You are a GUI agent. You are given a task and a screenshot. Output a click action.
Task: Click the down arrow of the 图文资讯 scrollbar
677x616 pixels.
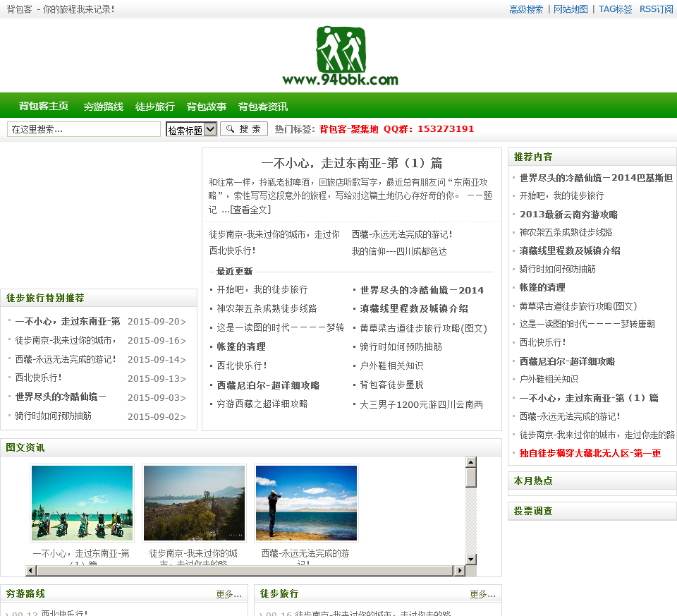(470, 559)
